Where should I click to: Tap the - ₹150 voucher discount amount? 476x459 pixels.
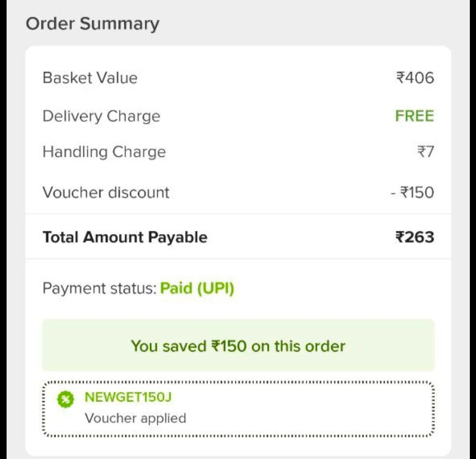(x=412, y=192)
